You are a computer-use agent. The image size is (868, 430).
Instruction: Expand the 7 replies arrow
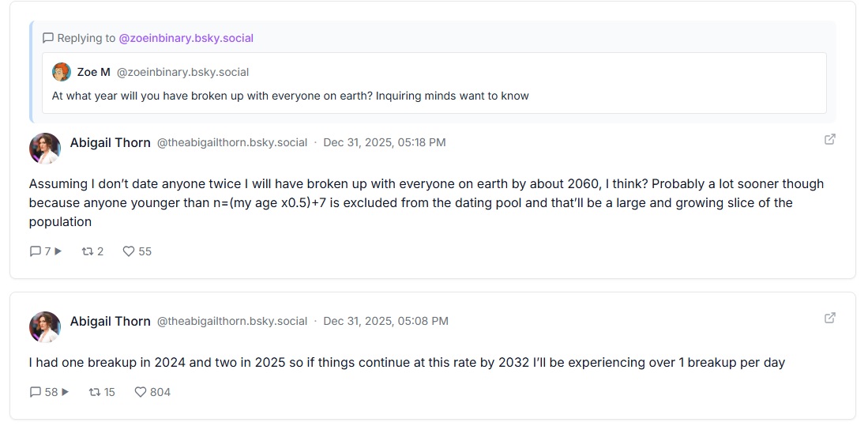coord(58,251)
